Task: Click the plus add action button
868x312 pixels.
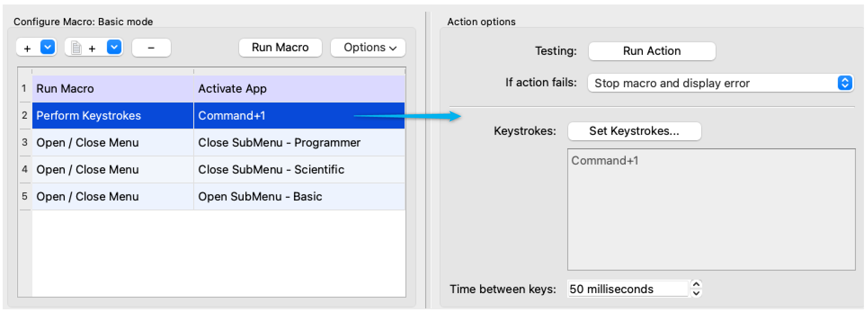Action: 27,48
